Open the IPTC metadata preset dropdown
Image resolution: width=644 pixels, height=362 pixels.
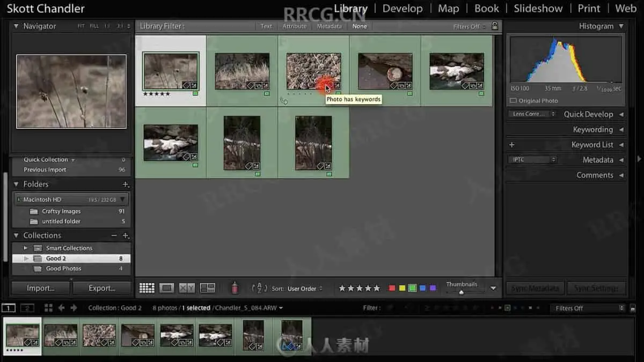pyautogui.click(x=532, y=160)
